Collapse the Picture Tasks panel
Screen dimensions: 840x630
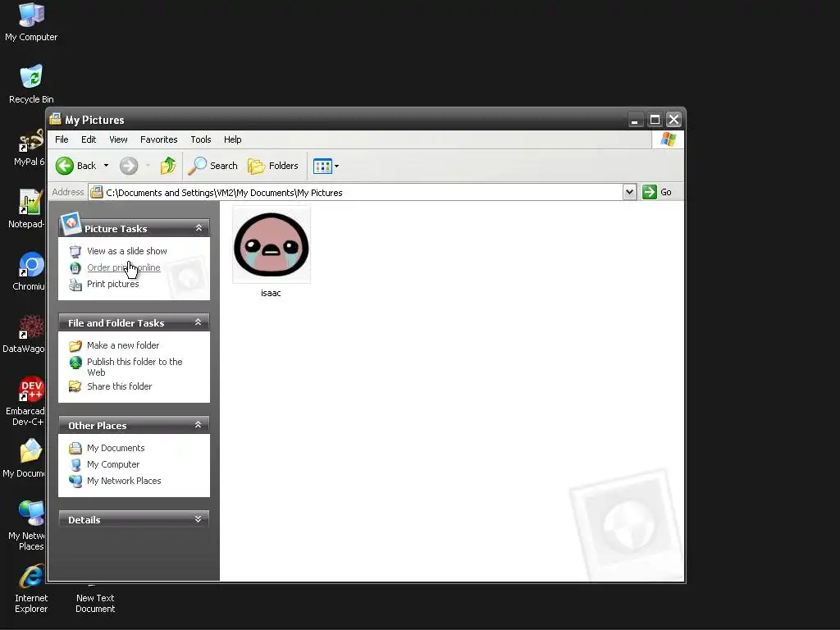[199, 228]
